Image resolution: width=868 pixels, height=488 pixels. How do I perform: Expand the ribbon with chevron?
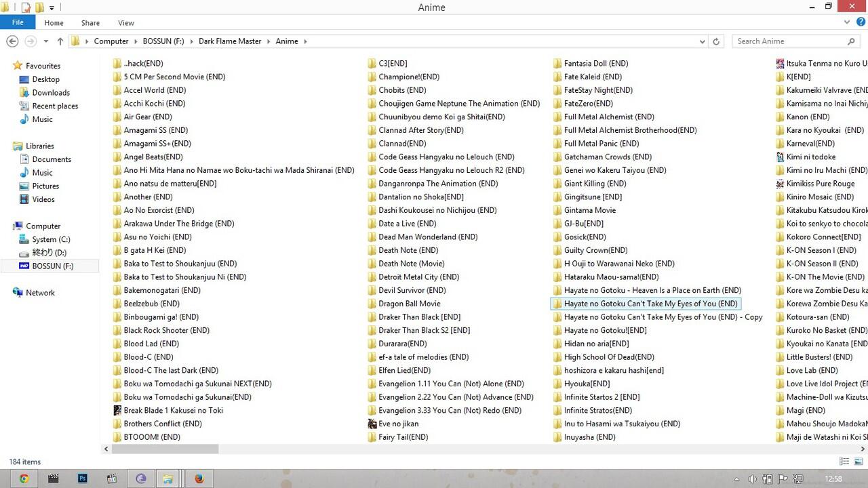tap(847, 22)
